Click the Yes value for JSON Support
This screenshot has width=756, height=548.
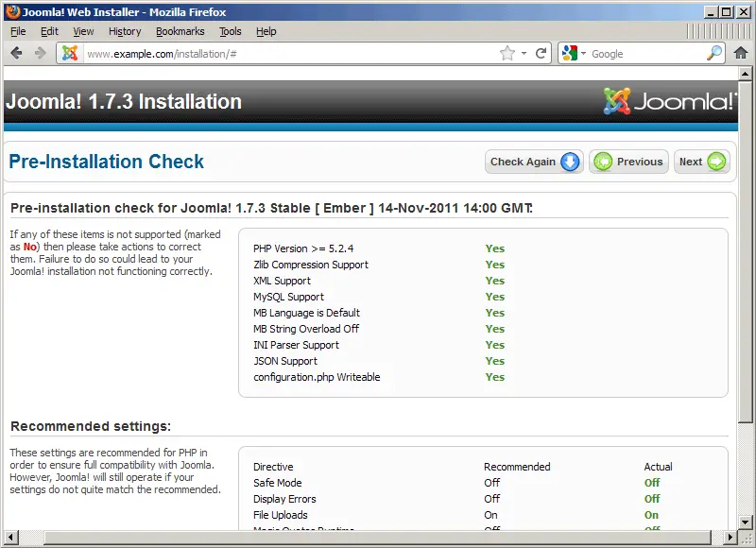pos(494,361)
